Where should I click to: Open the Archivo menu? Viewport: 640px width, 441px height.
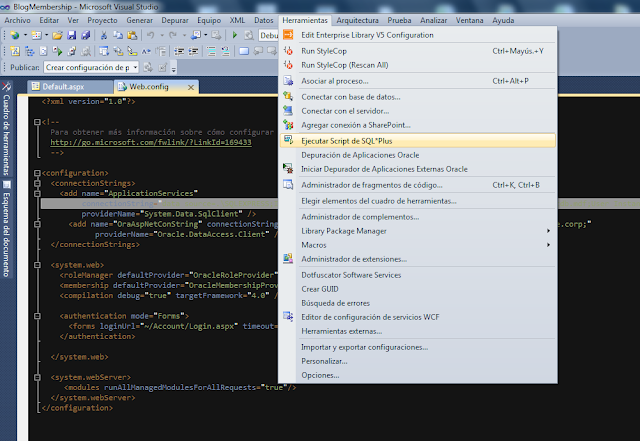point(18,20)
